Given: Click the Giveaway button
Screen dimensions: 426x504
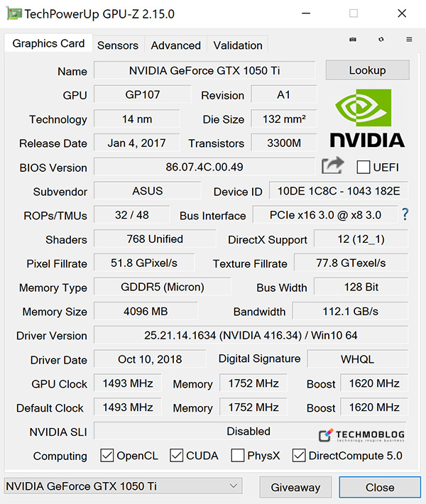Looking at the screenshot, I should click(x=295, y=487).
